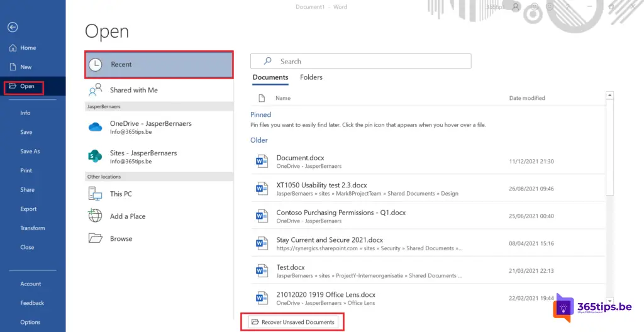644x332 pixels.
Task: Open the Account page
Action: pyautogui.click(x=30, y=284)
